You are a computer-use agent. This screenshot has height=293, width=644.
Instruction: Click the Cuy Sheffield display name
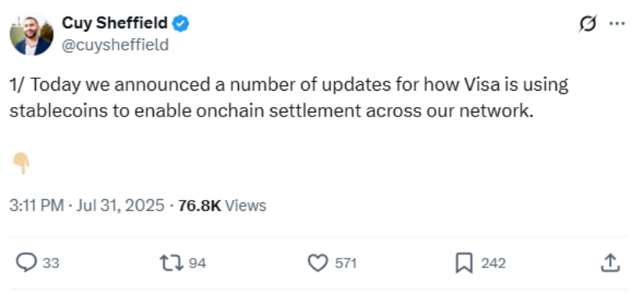115,23
